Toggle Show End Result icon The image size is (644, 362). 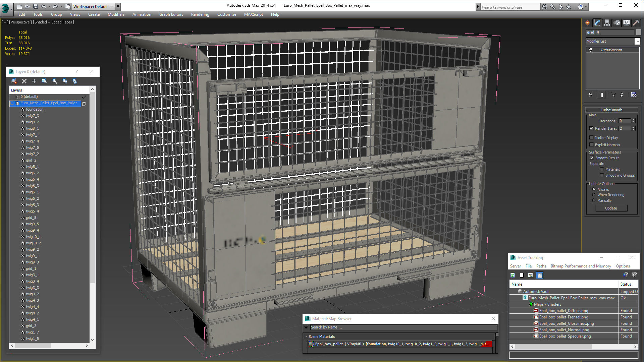(x=602, y=95)
